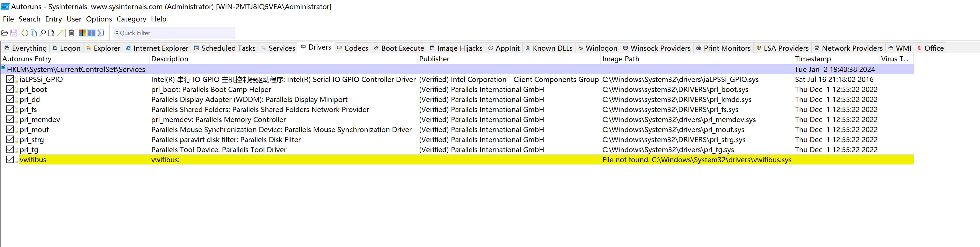Viewport: 980px width, 247px height.
Task: Refresh the autoruns scan with green arrow
Action: tap(25, 33)
